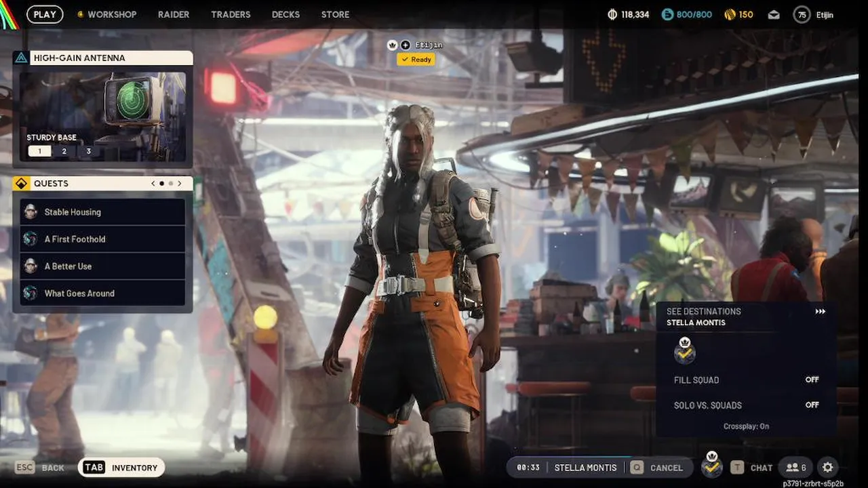
Task: Open the See Destinations selector
Action: [746, 317]
